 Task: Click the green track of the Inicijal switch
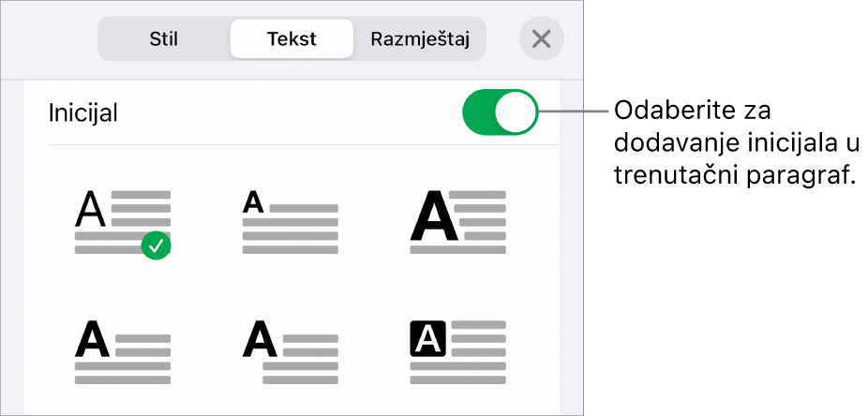(x=478, y=114)
